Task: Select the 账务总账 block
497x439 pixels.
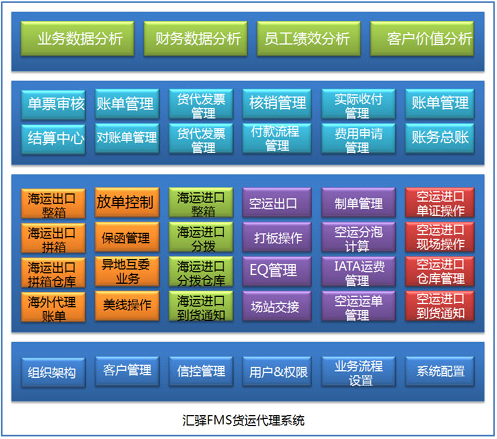Action: 440,138
